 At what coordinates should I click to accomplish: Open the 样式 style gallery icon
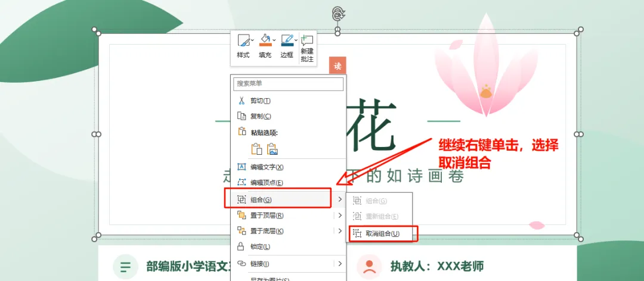click(x=243, y=41)
